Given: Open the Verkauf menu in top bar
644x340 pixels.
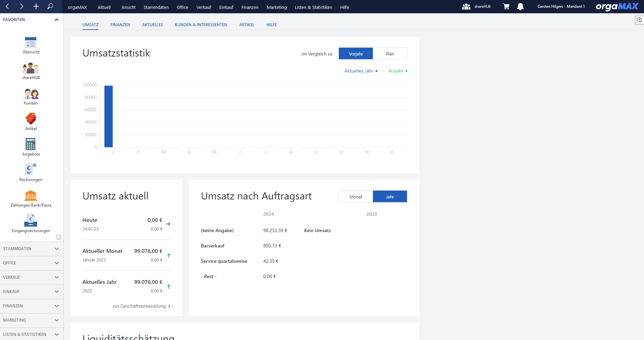Looking at the screenshot, I should (204, 7).
